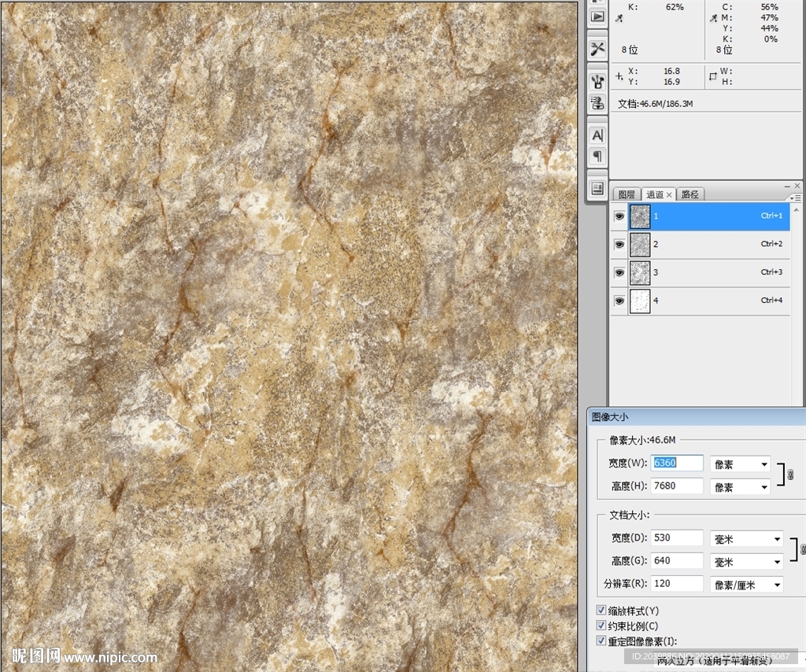Select channel 2 thumbnail
The image size is (806, 672).
[x=640, y=245]
